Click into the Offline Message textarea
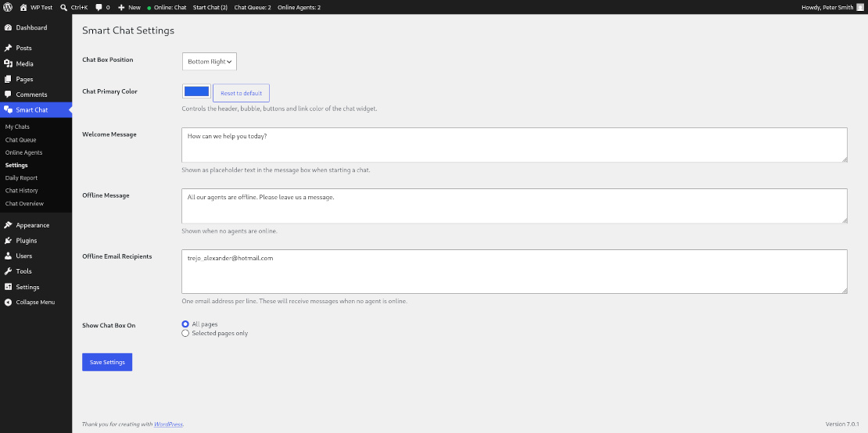 click(x=515, y=206)
